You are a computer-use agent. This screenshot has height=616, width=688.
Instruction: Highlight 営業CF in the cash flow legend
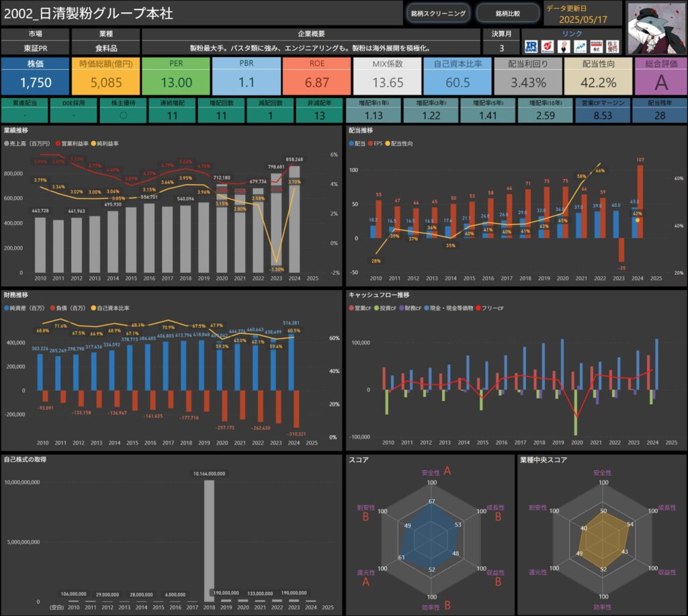click(360, 308)
